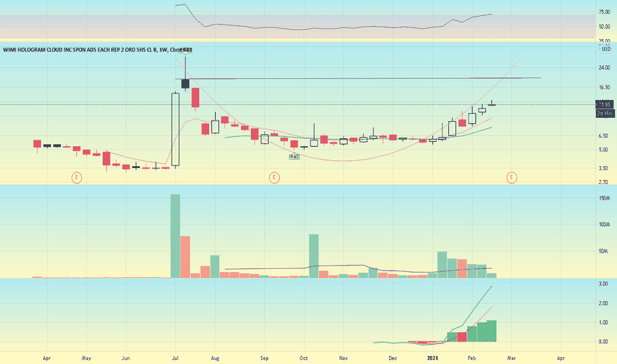
Task: Click the 24.00 price axis label
Action: point(604,68)
